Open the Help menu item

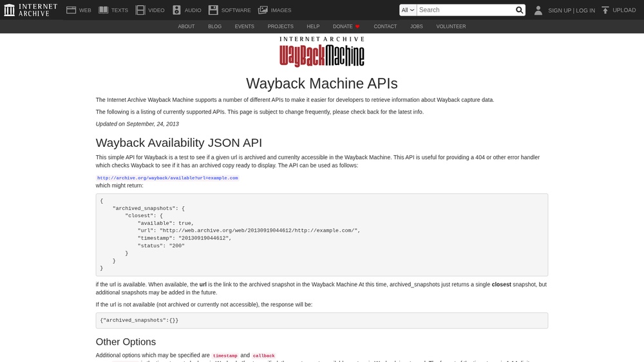click(x=313, y=26)
